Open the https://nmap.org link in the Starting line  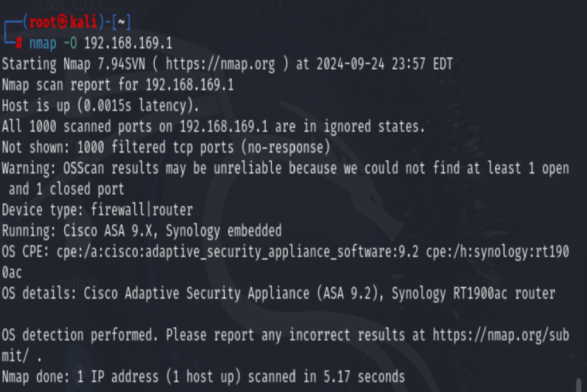click(221, 64)
